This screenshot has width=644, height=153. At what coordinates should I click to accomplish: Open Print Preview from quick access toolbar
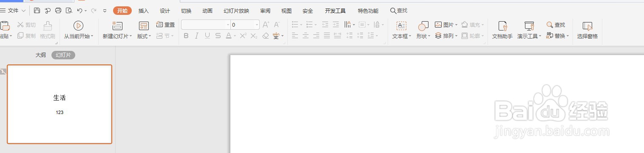pos(69,11)
